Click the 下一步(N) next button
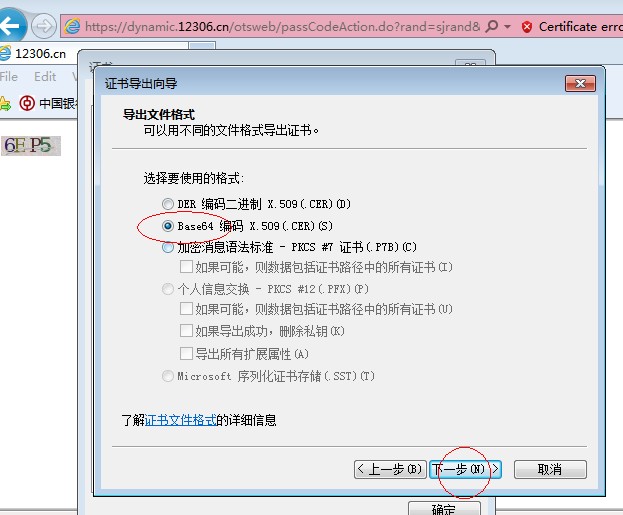Screen dimensions: 623x515 click(464, 469)
